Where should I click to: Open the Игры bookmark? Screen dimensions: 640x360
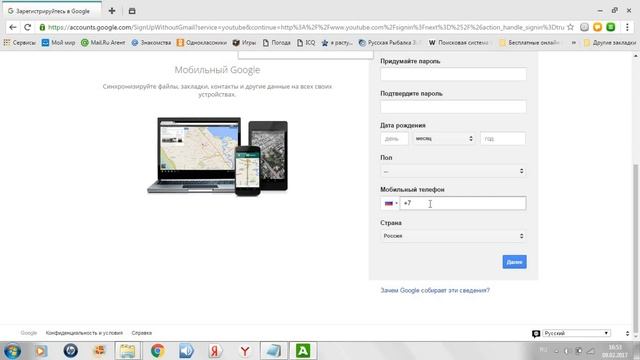(244, 42)
